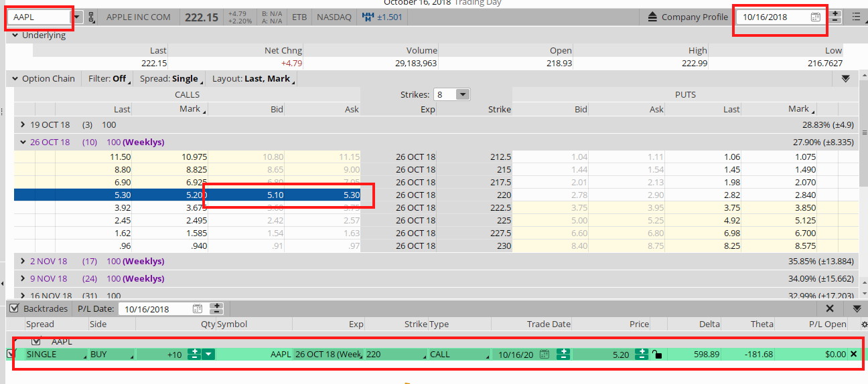Open the Strikes count dropdown
The height and width of the screenshot is (384, 868).
(462, 95)
